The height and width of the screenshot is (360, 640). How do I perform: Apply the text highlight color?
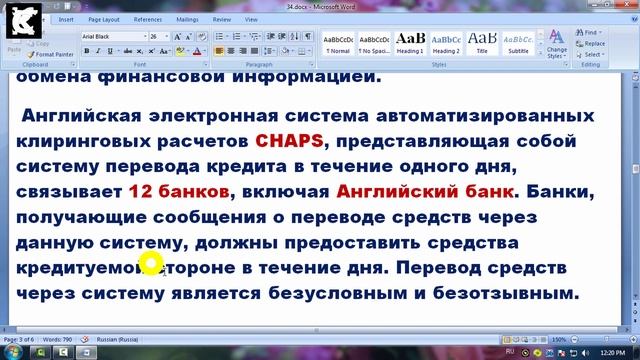[x=180, y=51]
